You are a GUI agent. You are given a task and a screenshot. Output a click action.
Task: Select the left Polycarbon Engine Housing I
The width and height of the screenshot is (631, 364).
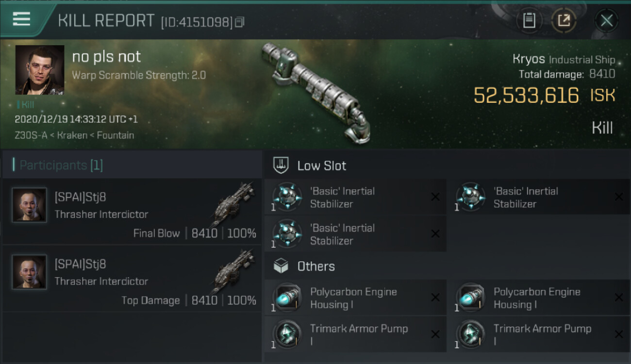point(354,298)
